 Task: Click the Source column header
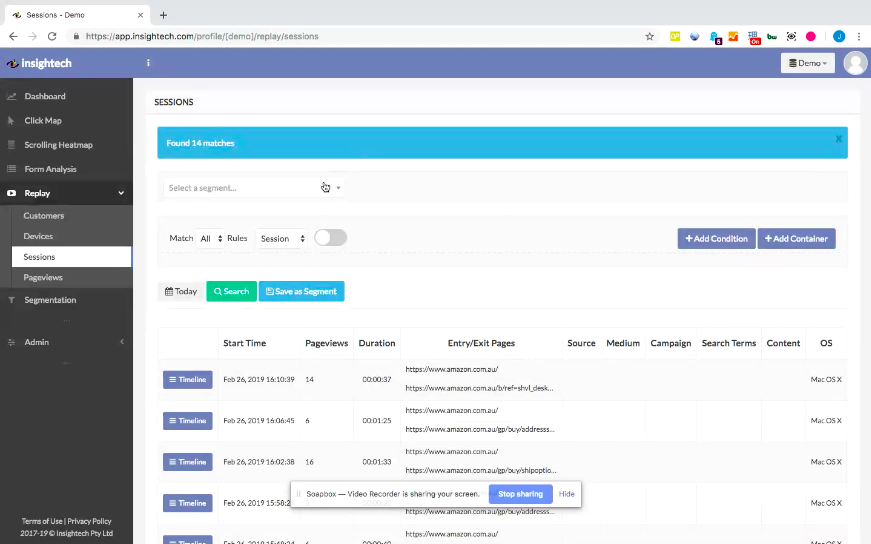[x=581, y=343]
